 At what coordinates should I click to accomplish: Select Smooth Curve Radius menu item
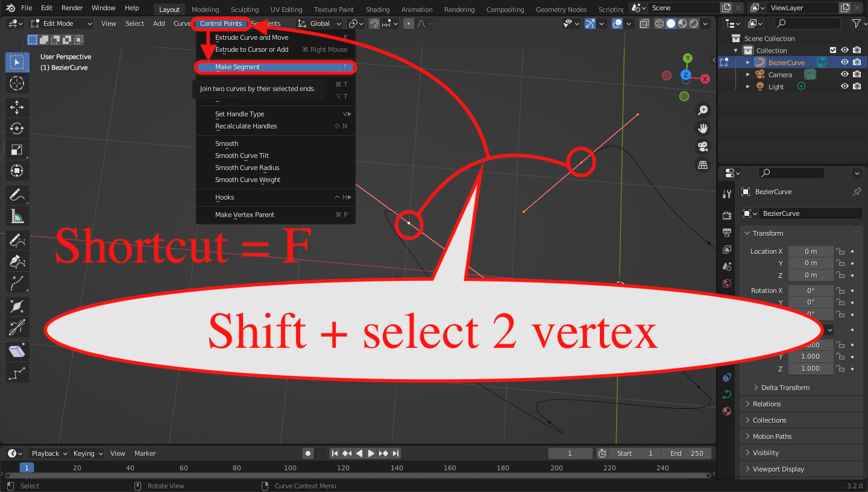point(276,168)
